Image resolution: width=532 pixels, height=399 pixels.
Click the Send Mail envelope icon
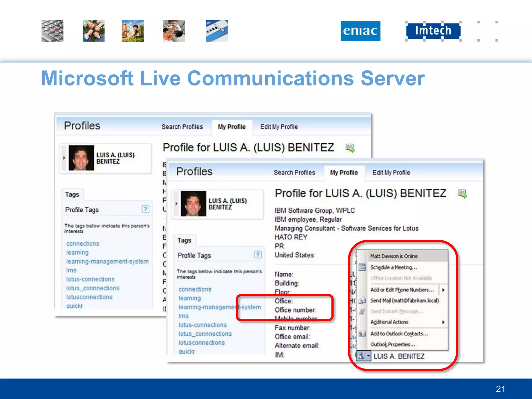pos(362,301)
